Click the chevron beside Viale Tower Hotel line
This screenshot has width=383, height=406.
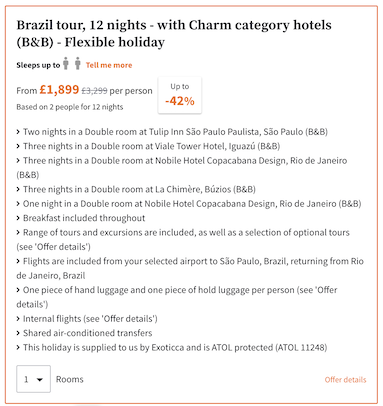[x=18, y=146]
